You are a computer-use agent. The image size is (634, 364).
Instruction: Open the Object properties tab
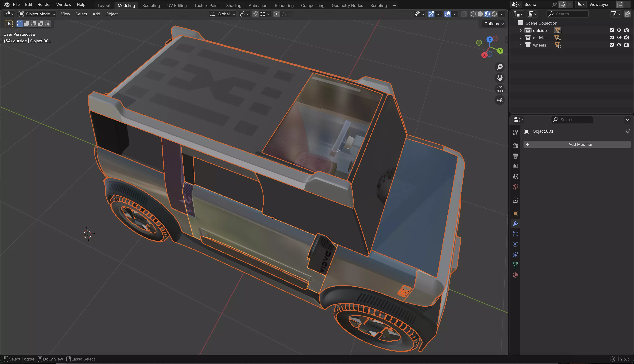pos(515,213)
